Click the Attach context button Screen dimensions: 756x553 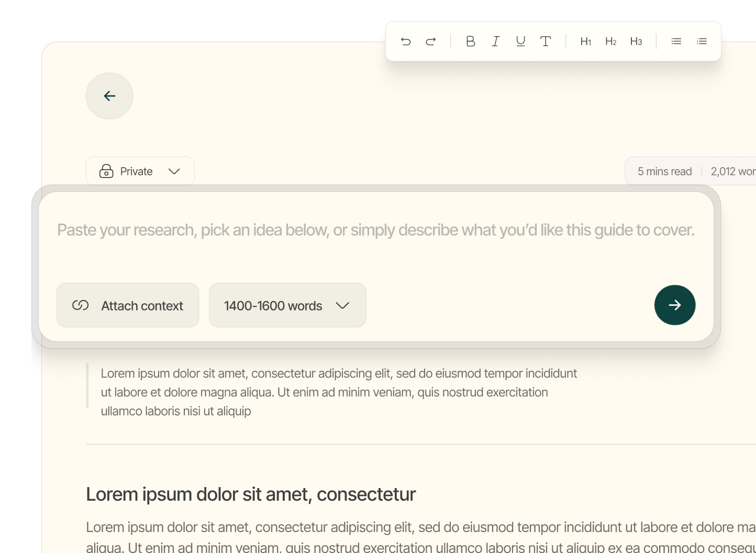click(x=127, y=305)
